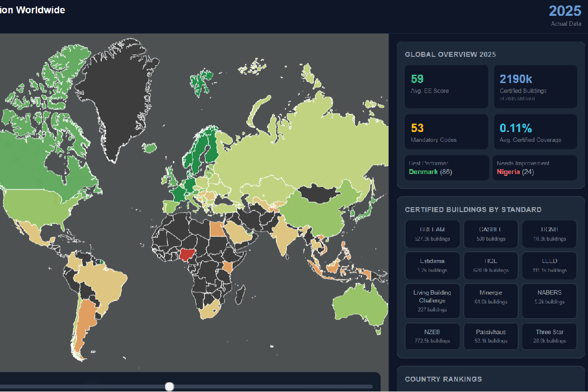Select the CASBEE standard card
588x392 pixels.
click(491, 234)
